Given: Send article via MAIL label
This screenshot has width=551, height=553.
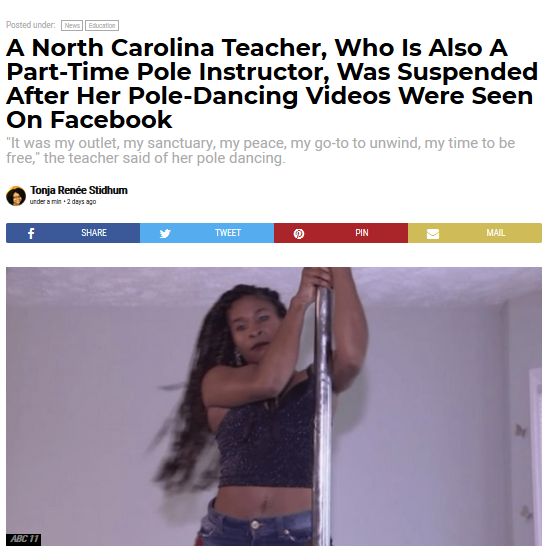Looking at the screenshot, I should pos(496,233).
